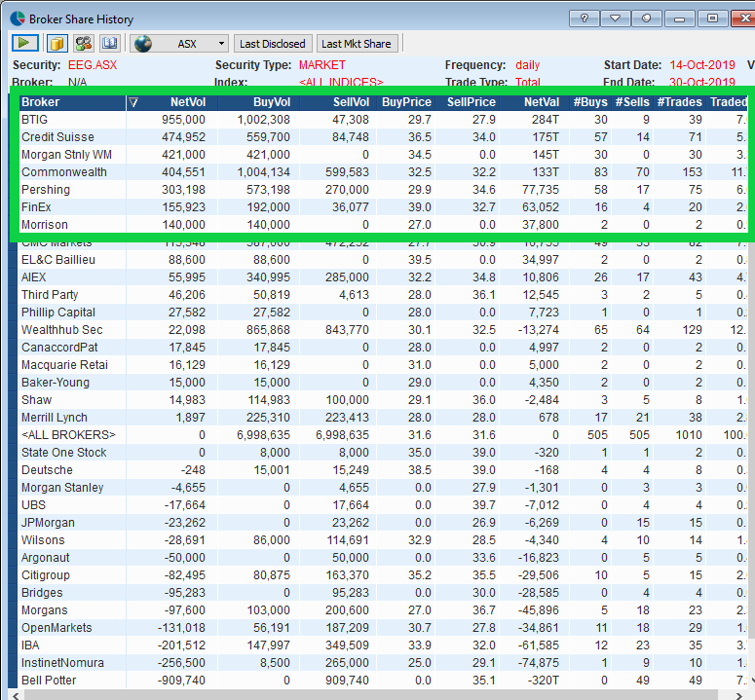The image size is (755, 700).
Task: Select the JPMorgan broker row
Action: pos(383,523)
